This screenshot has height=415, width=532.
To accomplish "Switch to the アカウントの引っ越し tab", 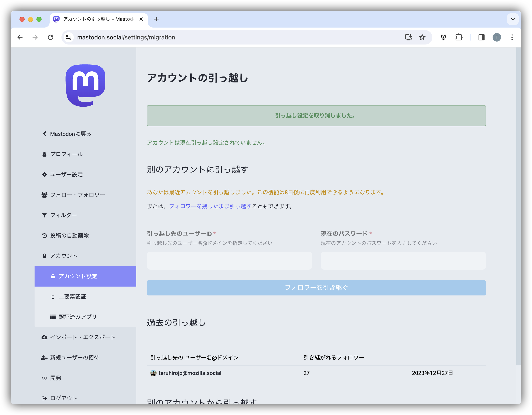I will 95,19.
